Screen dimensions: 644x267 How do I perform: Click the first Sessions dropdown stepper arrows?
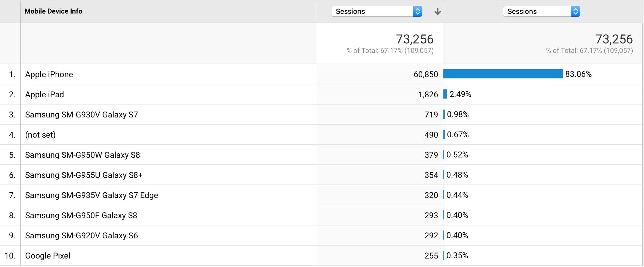(418, 11)
